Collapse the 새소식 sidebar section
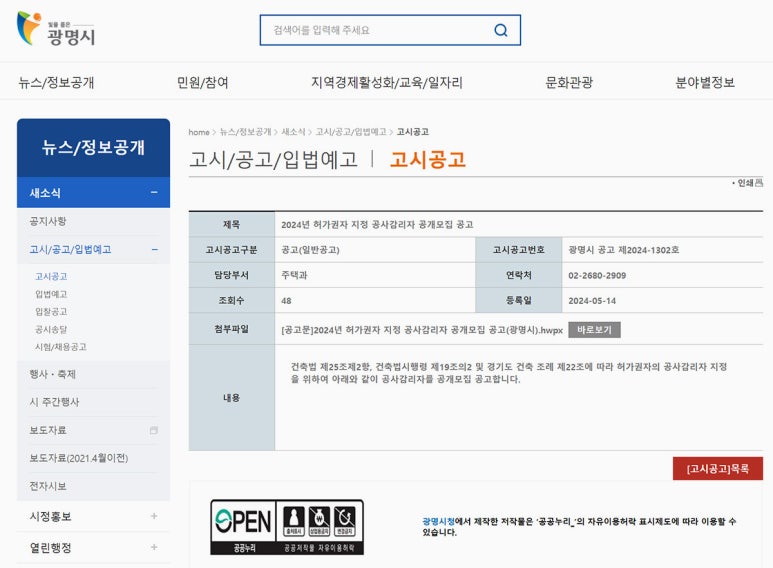 [154, 193]
